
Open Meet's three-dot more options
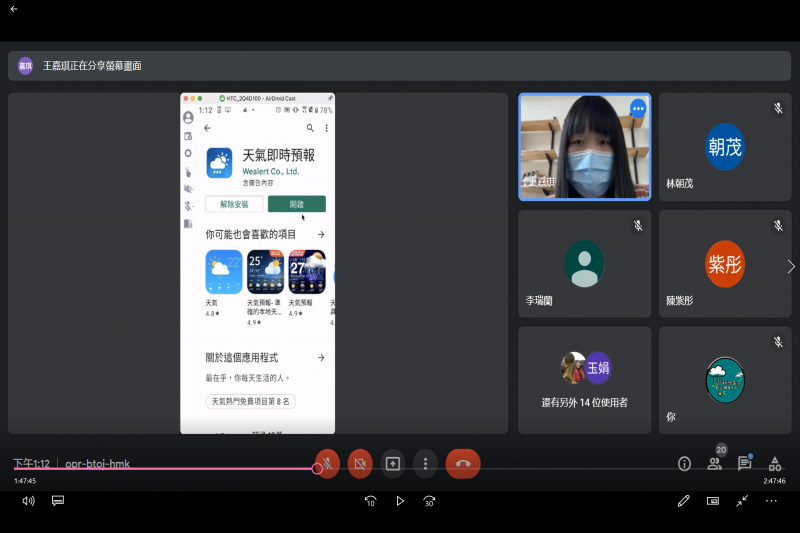click(426, 464)
